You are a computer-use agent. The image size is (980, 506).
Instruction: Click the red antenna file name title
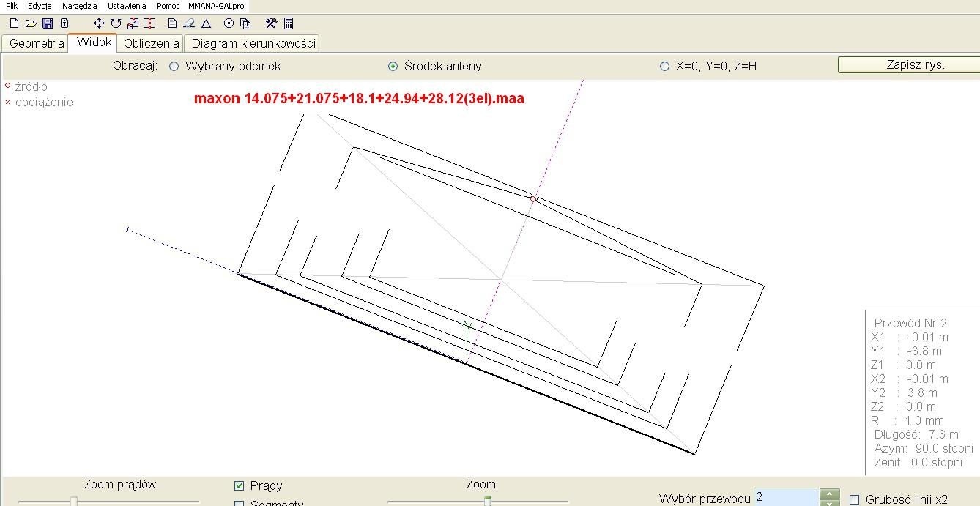click(x=359, y=98)
